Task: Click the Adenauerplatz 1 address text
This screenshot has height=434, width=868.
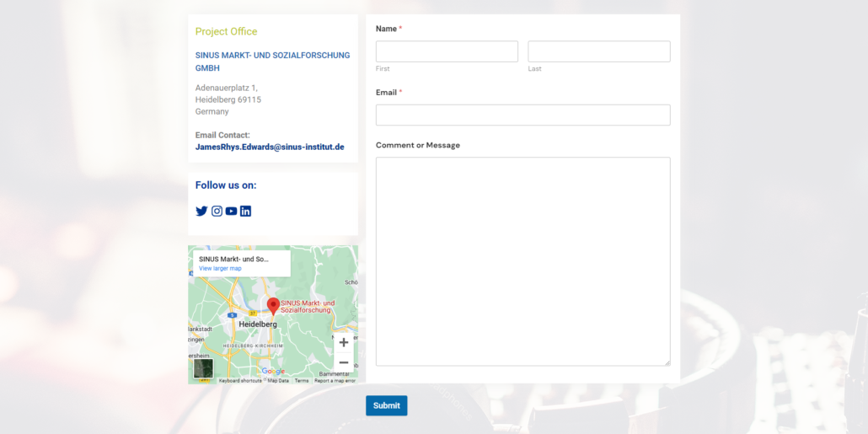Action: tap(227, 88)
